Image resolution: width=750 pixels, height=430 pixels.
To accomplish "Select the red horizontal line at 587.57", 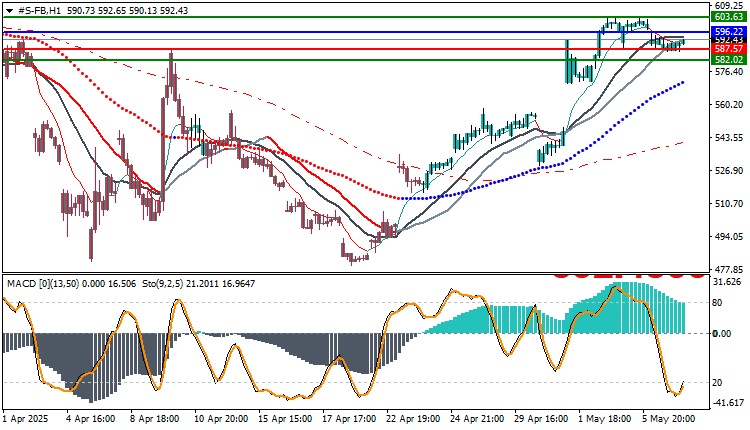I will click(355, 49).
